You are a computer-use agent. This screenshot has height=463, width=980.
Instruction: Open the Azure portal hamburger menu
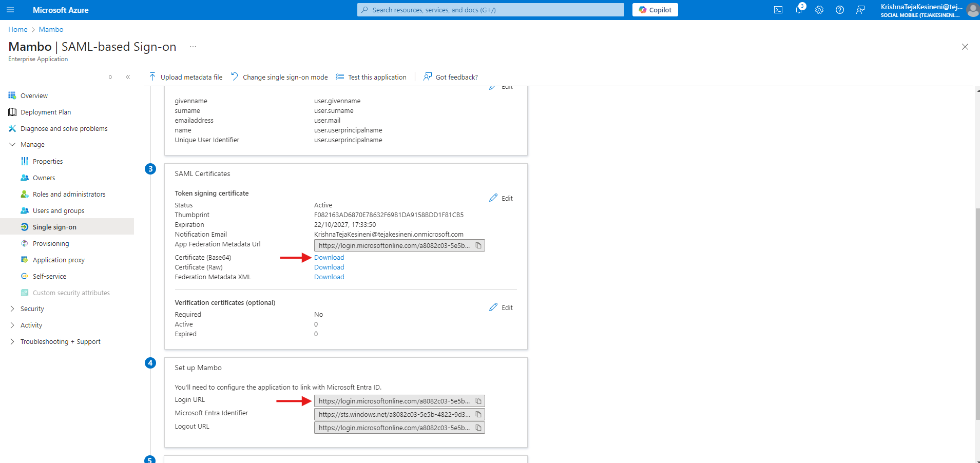point(10,10)
